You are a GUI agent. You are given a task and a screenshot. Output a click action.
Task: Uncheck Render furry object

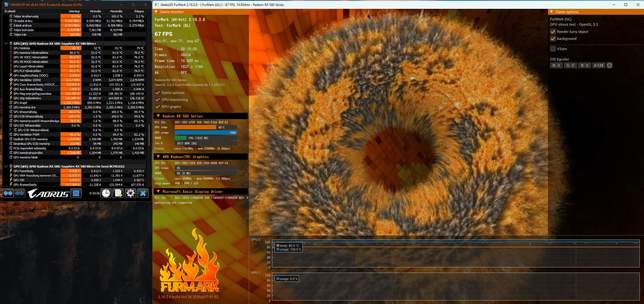coord(553,32)
